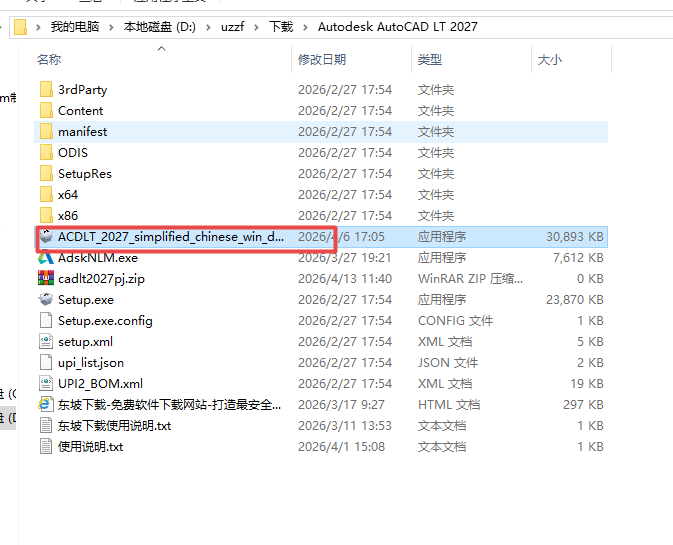This screenshot has height=545, width=673.
Task: Click the Setup.exe.config file icon
Action: 46,321
